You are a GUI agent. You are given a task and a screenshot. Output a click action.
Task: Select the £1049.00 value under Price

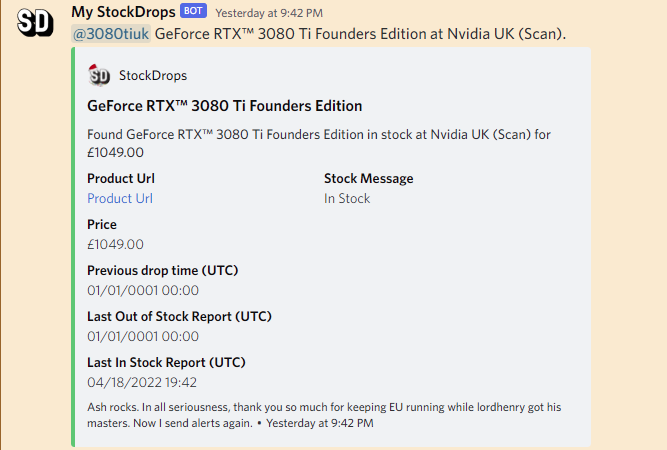[x=115, y=245]
